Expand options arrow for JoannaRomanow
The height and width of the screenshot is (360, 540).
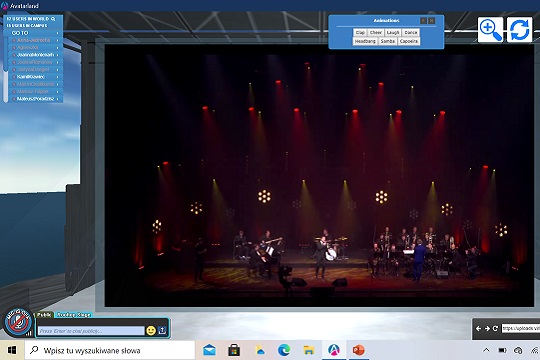[x=58, y=62]
